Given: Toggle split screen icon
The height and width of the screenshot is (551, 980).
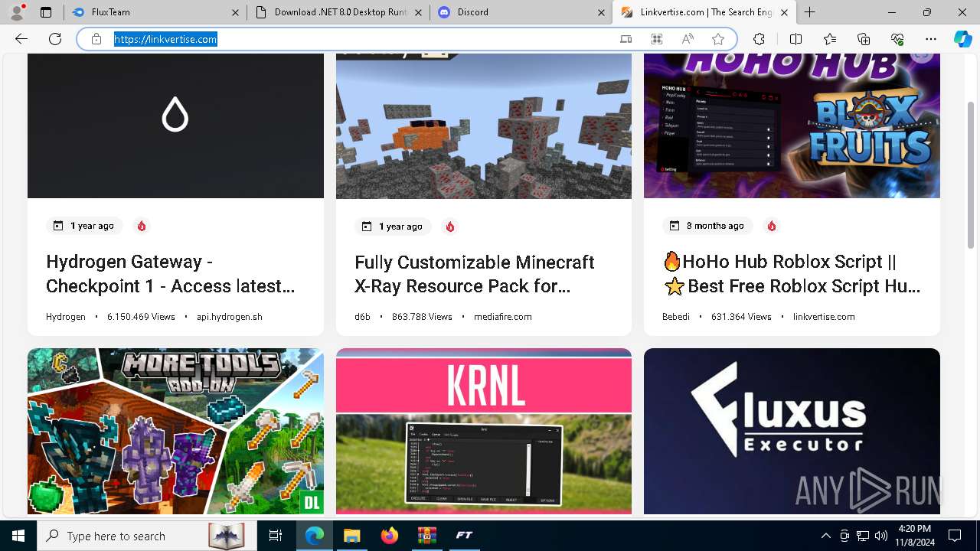Looking at the screenshot, I should [795, 39].
